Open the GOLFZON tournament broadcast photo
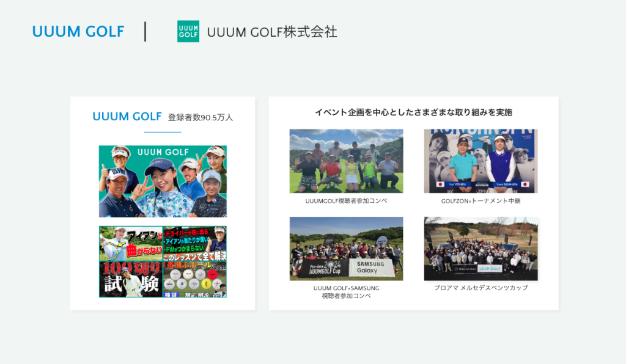Viewport: 626px width, 364px height. 481,161
